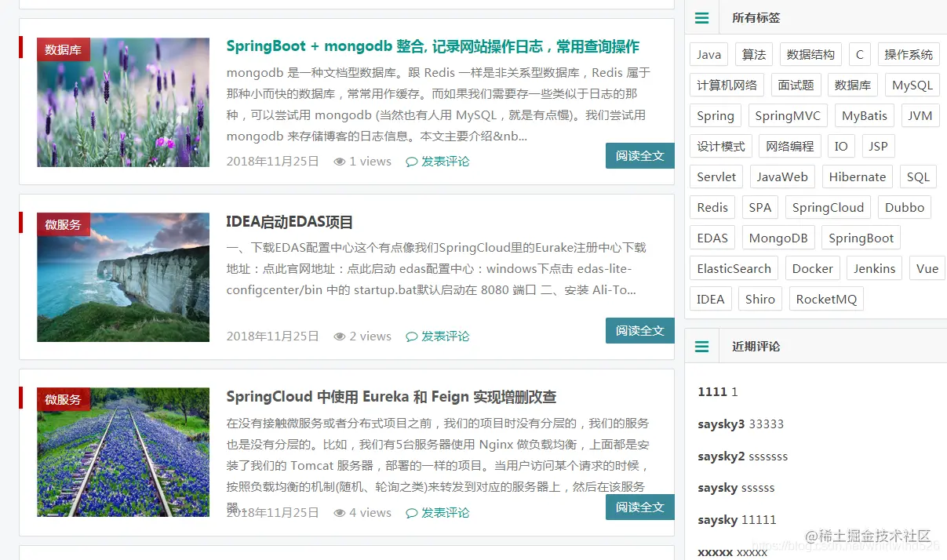The height and width of the screenshot is (560, 947).
Task: Click comment bubble icon on Eureka article
Action: (412, 513)
